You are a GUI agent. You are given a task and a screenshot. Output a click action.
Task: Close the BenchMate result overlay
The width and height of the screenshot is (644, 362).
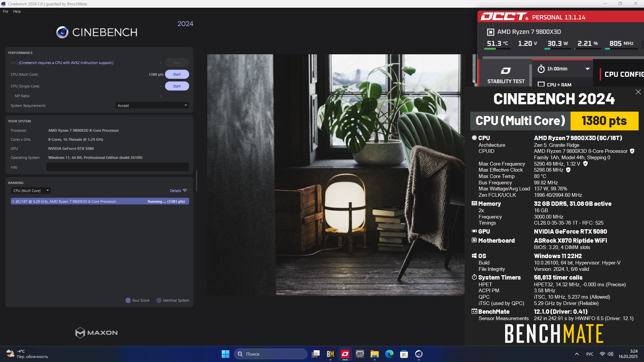pyautogui.click(x=638, y=92)
